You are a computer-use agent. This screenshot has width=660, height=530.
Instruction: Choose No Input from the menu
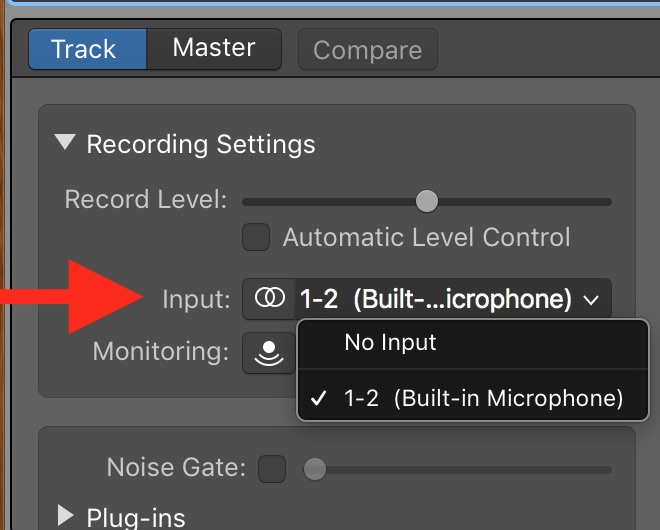tap(390, 343)
